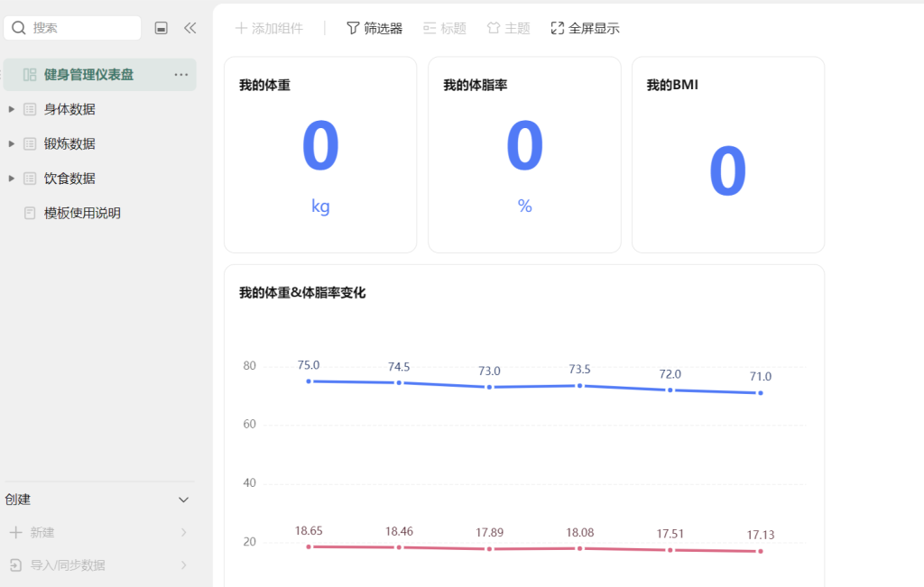
Task: Open the 模板使用说明 document
Action: [x=82, y=213]
